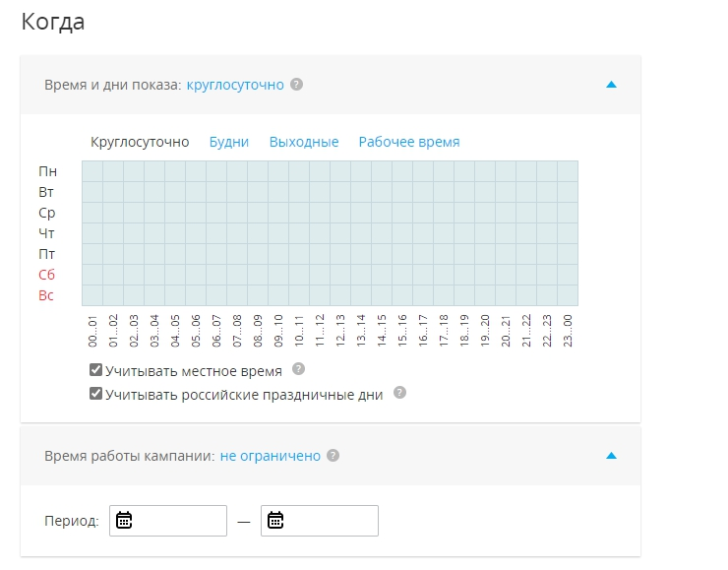Toggle 'Учитывать местное время' checkbox
Viewport: 728px width, 570px height.
(x=95, y=370)
